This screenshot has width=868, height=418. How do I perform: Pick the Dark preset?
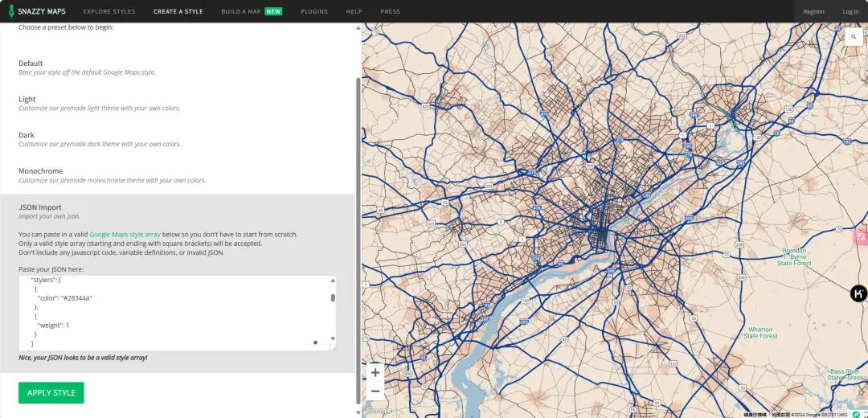177,139
